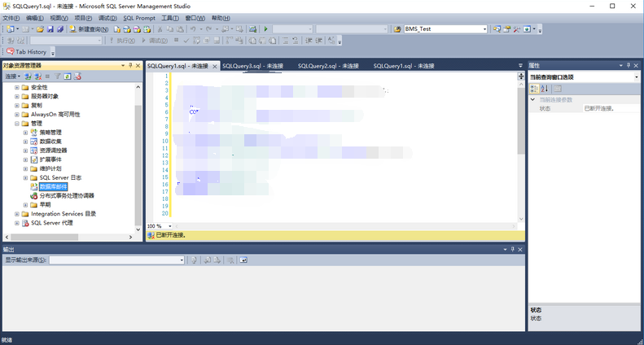Switch to the SQLQuery3.sql tab

(252, 66)
